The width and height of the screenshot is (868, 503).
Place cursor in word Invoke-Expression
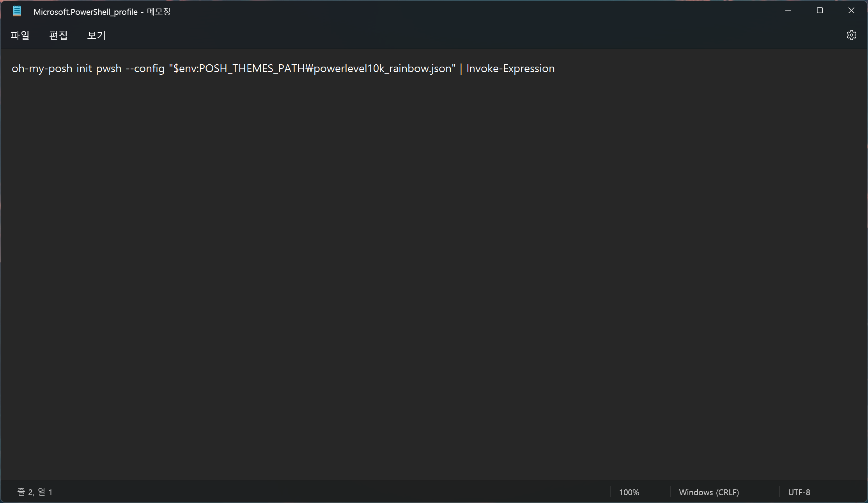pyautogui.click(x=510, y=69)
